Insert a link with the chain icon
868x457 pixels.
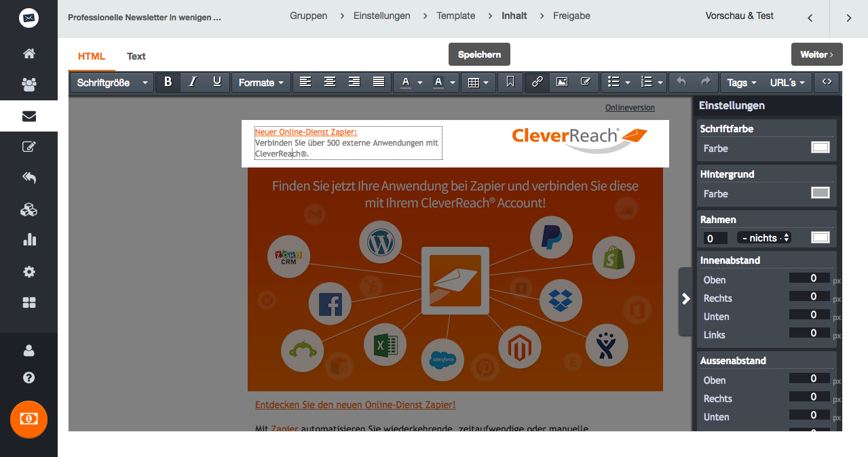(x=537, y=82)
